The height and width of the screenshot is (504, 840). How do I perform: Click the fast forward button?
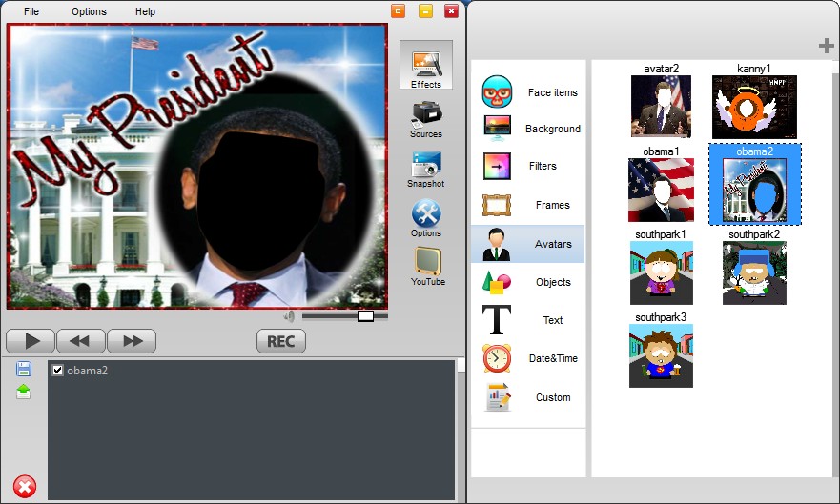[132, 341]
